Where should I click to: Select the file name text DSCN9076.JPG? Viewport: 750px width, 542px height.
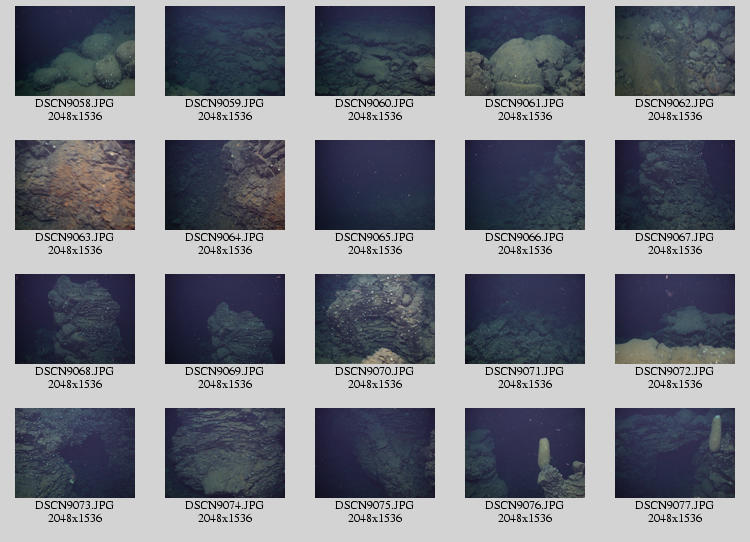click(x=524, y=505)
